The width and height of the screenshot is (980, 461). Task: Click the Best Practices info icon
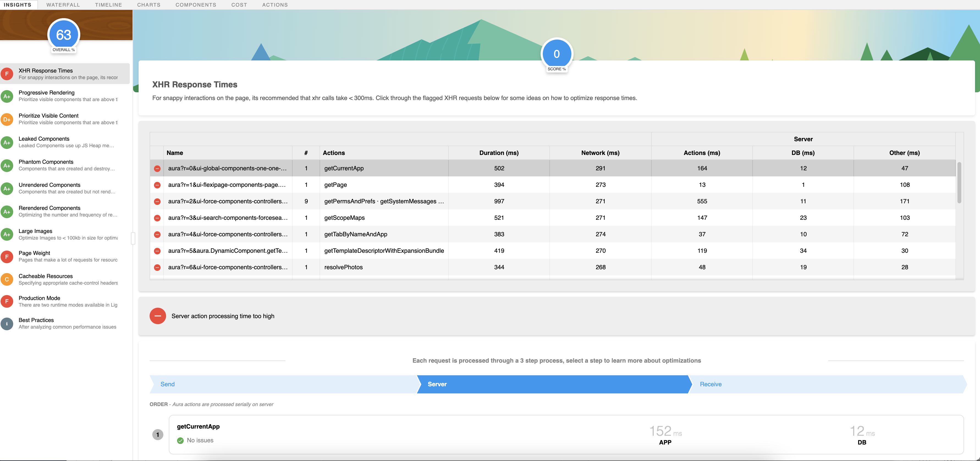tap(7, 323)
